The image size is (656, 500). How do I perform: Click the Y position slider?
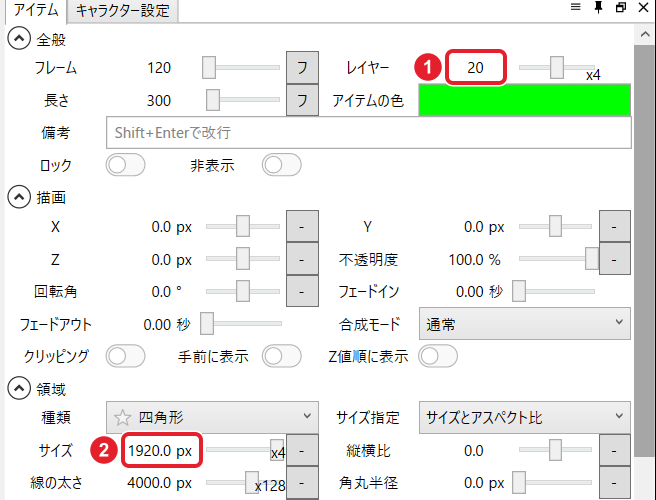(x=556, y=226)
